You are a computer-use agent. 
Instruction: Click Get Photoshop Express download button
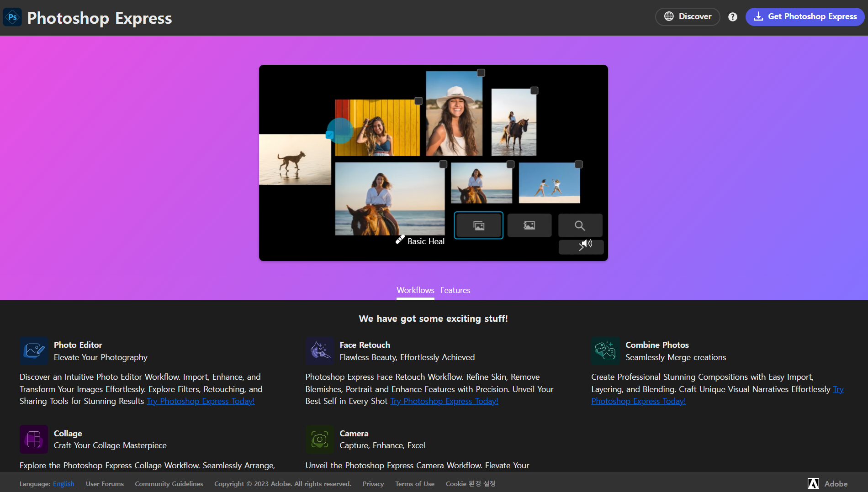(805, 17)
